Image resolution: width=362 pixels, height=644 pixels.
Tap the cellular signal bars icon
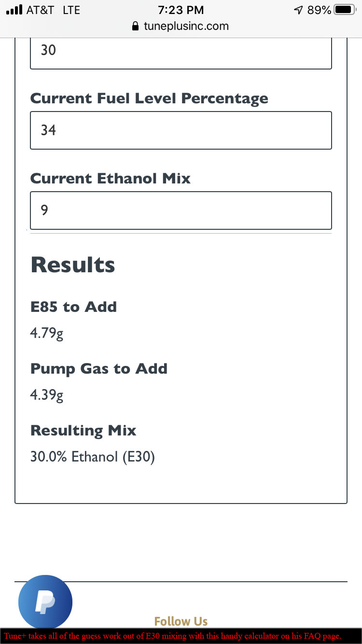coord(14,10)
